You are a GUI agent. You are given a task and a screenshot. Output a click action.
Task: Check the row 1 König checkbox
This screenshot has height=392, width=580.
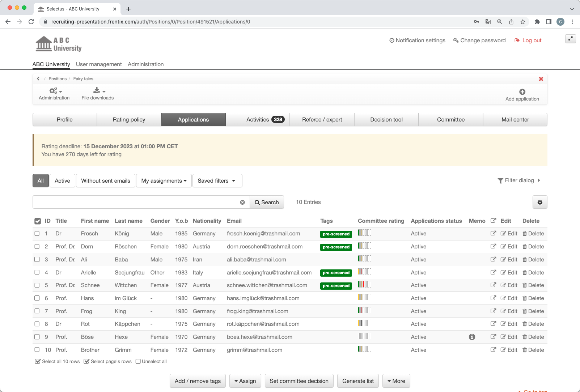point(37,234)
